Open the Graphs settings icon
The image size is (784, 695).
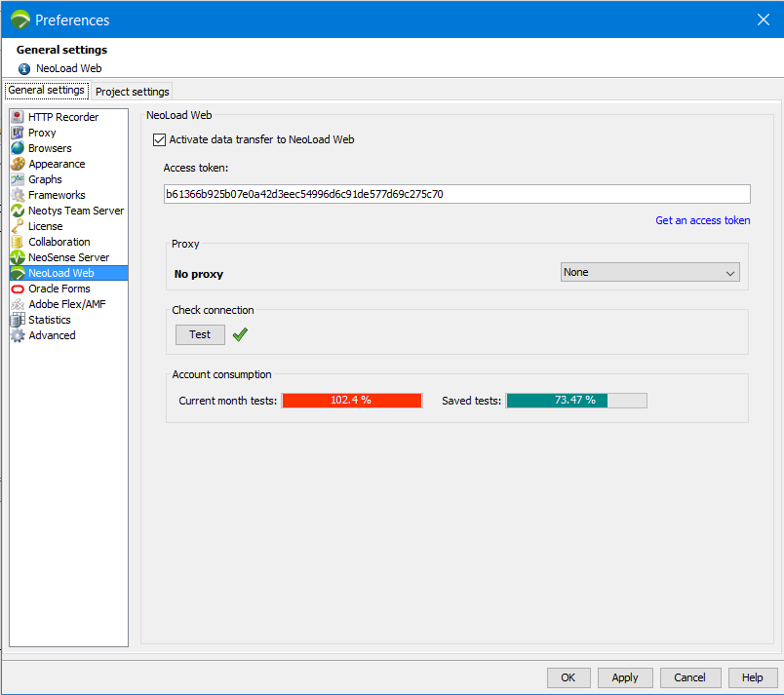[x=18, y=179]
